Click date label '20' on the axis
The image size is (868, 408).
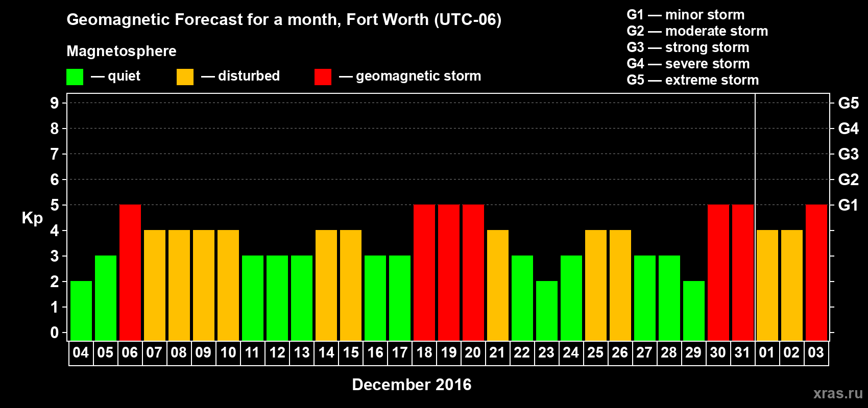[x=473, y=352]
